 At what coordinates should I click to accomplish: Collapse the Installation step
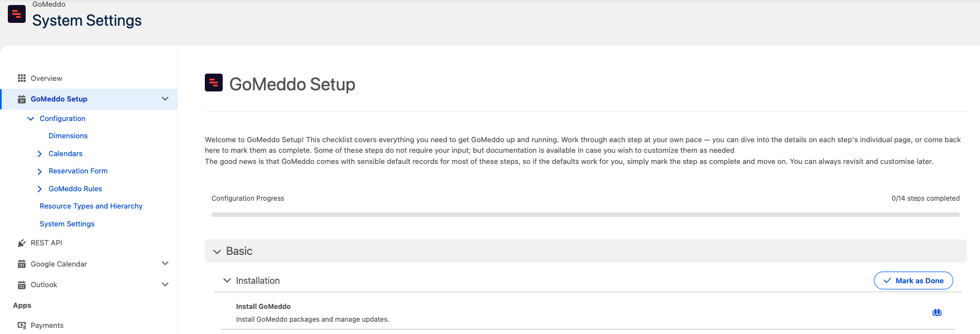click(x=227, y=280)
